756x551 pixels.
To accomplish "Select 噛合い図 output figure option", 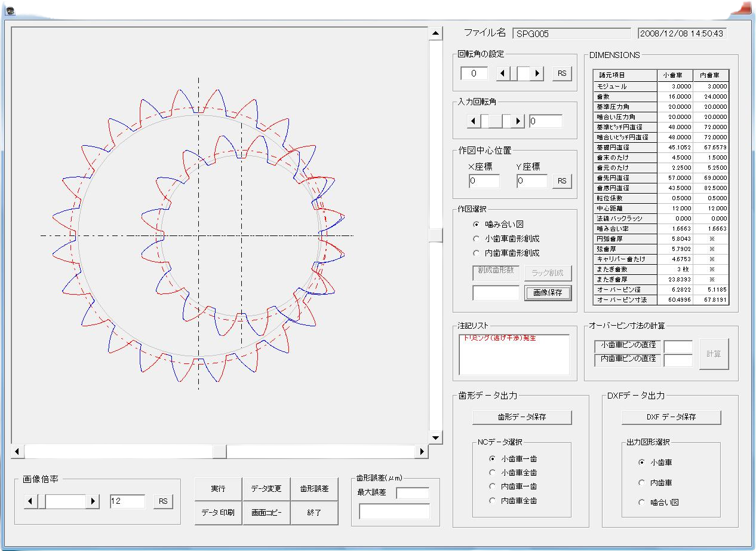I will pyautogui.click(x=641, y=503).
